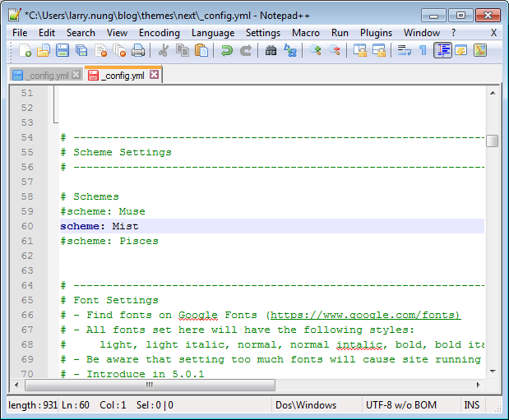Image resolution: width=509 pixels, height=420 pixels.
Task: Click line number 60 in the margin
Action: click(x=27, y=226)
